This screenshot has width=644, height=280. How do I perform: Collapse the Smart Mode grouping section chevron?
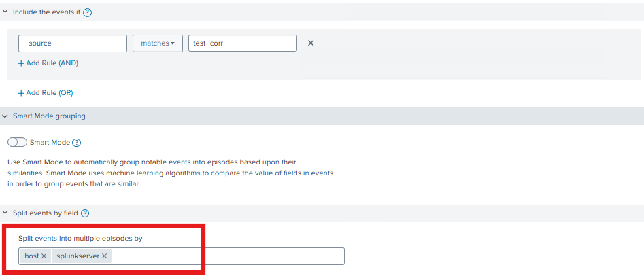(5, 116)
